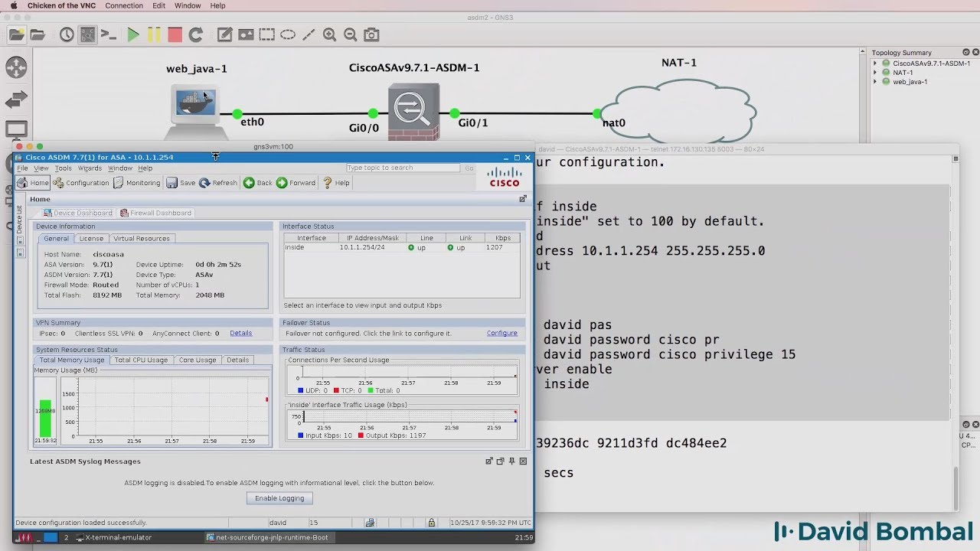The width and height of the screenshot is (980, 551).
Task: Open ASDM Monitoring toolbar button
Action: point(137,183)
